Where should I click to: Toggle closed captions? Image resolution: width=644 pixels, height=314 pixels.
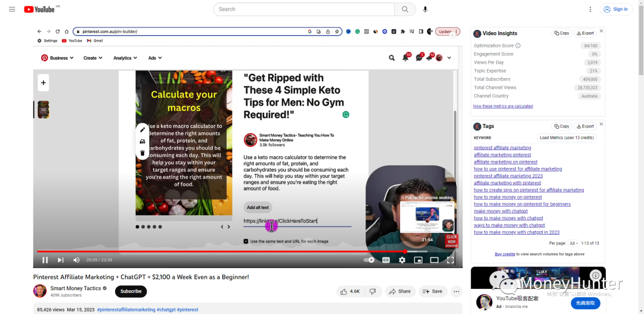pyautogui.click(x=386, y=260)
